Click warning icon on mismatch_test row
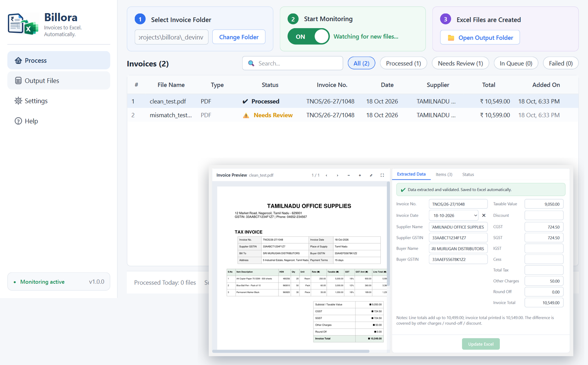Viewport: 588px width, 365px height. [246, 115]
